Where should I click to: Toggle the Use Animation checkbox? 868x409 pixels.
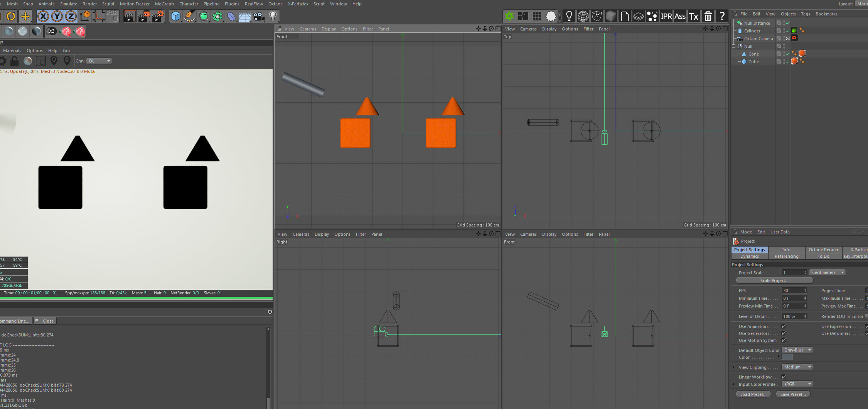coord(784,326)
